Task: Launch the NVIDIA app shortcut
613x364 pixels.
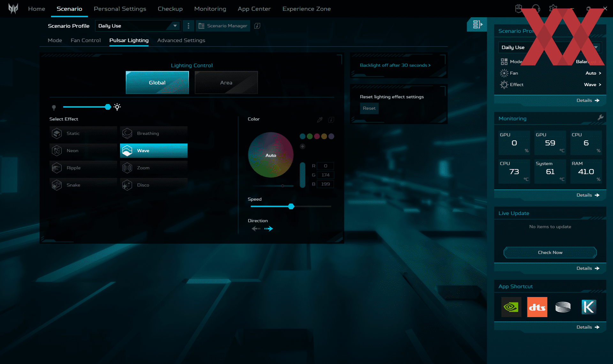Action: 511,307
